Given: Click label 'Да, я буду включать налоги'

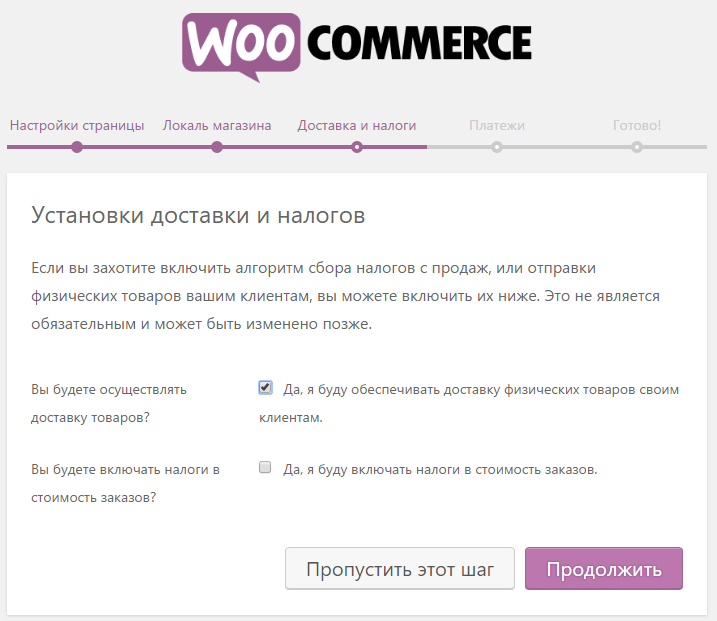Looking at the screenshot, I should pyautogui.click(x=440, y=470).
